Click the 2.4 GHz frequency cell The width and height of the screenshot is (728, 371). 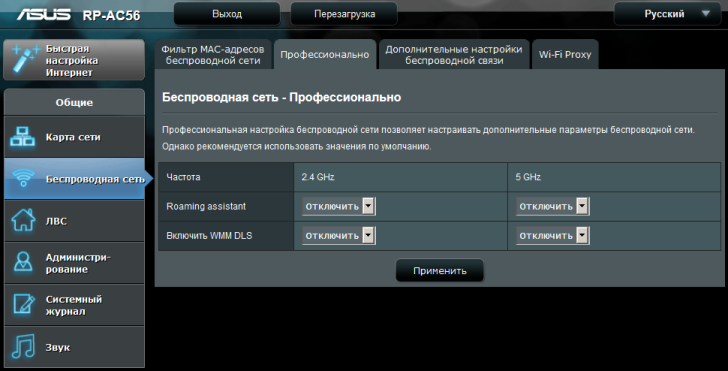tap(401, 177)
